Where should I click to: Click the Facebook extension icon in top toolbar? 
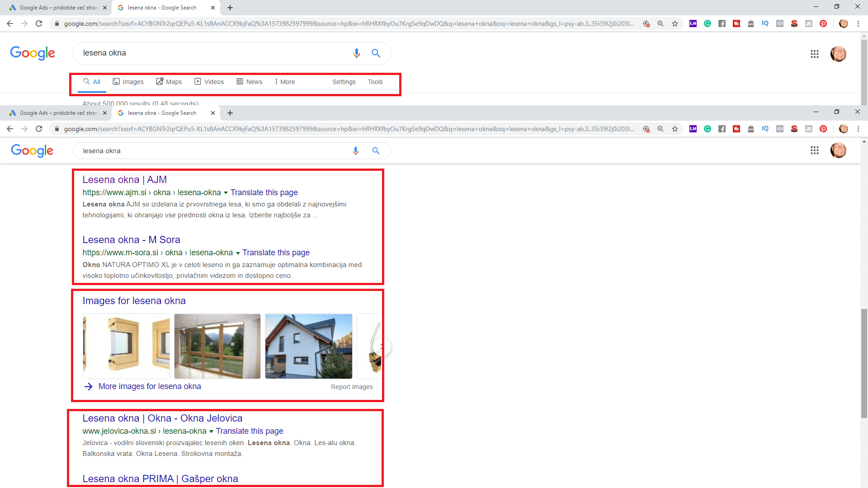[x=722, y=23]
